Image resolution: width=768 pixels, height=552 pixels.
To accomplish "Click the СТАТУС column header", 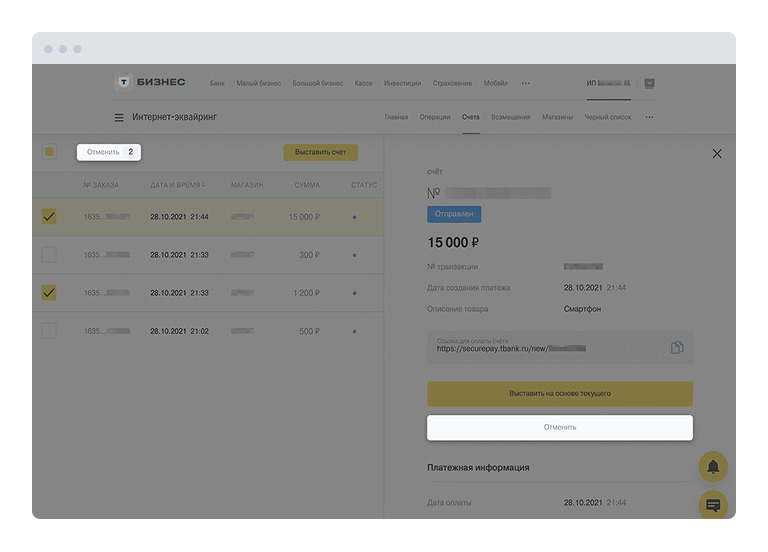I will pyautogui.click(x=364, y=185).
